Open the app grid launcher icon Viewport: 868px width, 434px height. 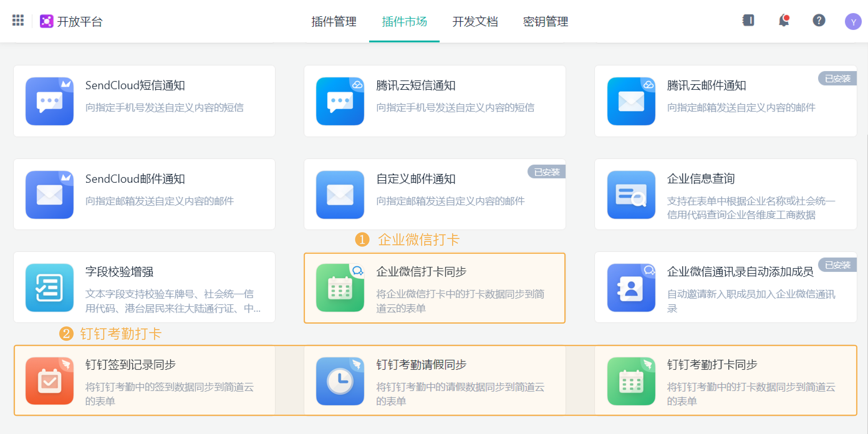18,21
